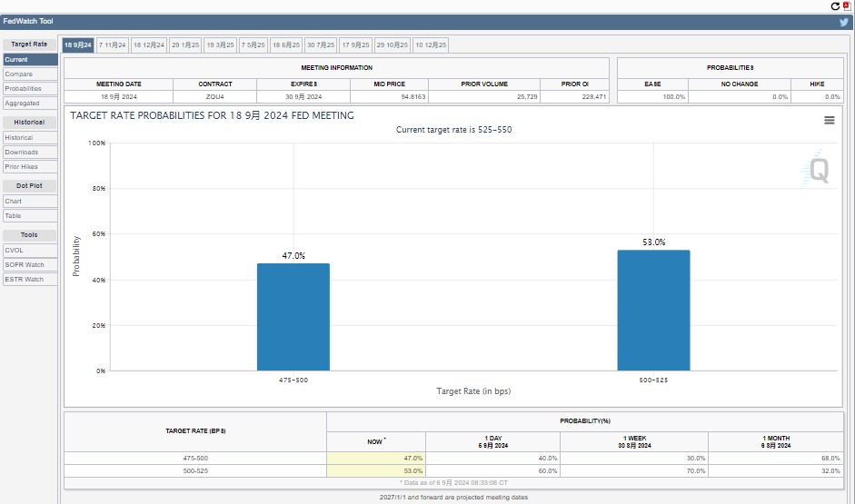Select Aggregated in the sidebar
Viewport: 855px width, 504px height.
point(23,104)
